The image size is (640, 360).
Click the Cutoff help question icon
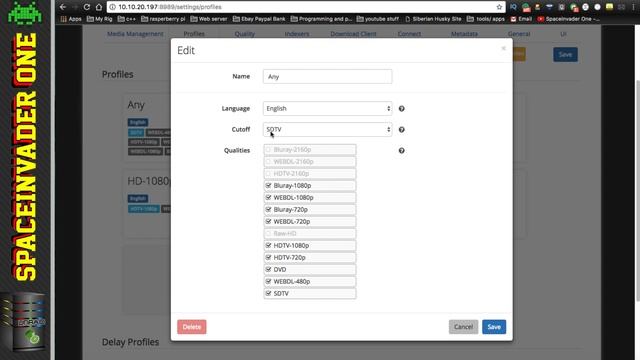pos(402,129)
